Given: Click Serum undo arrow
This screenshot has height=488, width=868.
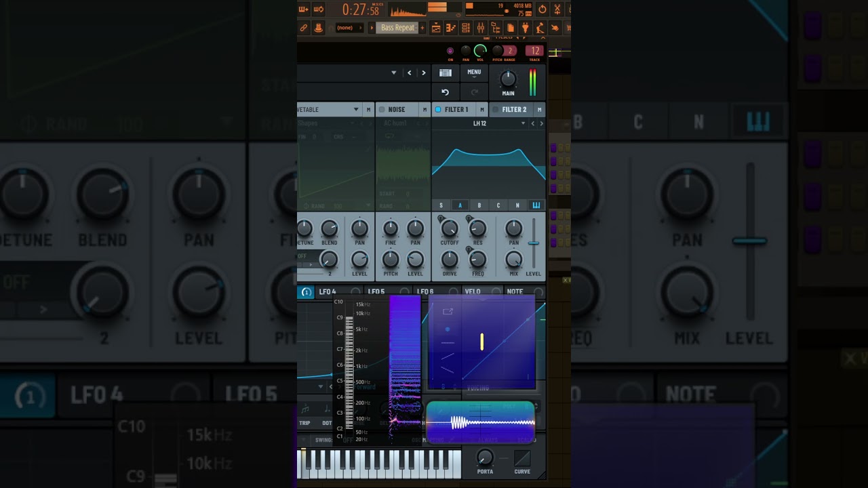Looking at the screenshot, I should [446, 92].
